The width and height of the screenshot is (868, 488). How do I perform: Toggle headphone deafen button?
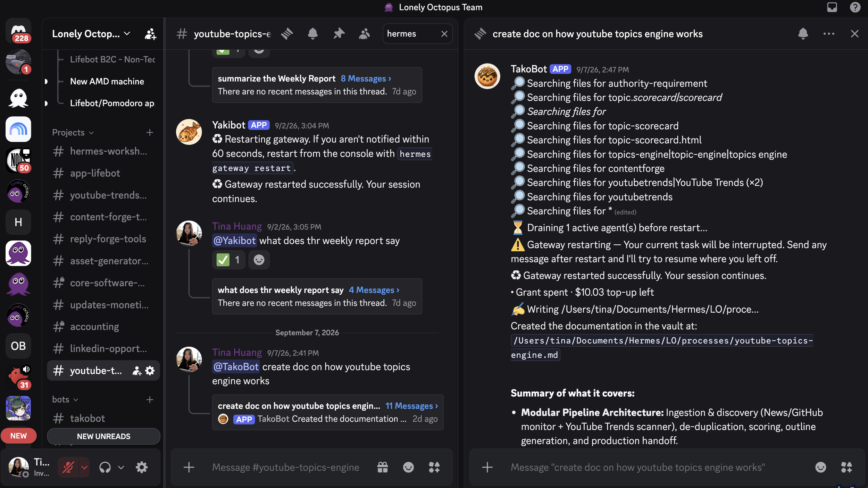(x=105, y=468)
